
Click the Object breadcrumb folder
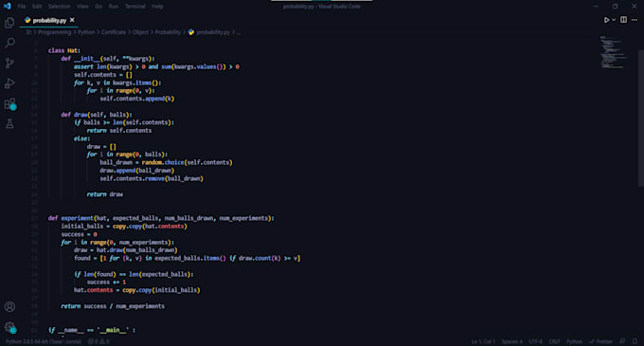click(140, 32)
